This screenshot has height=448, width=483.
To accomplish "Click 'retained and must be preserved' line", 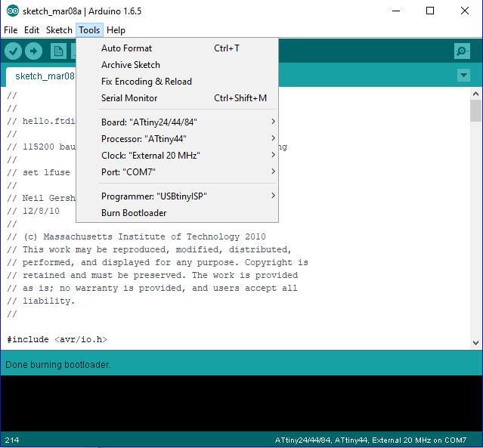I will [x=153, y=275].
